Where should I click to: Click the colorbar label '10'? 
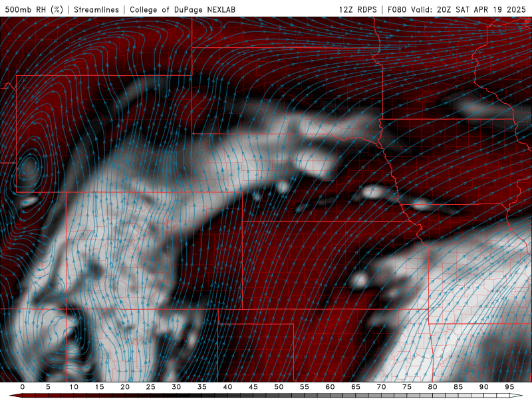coord(74,387)
